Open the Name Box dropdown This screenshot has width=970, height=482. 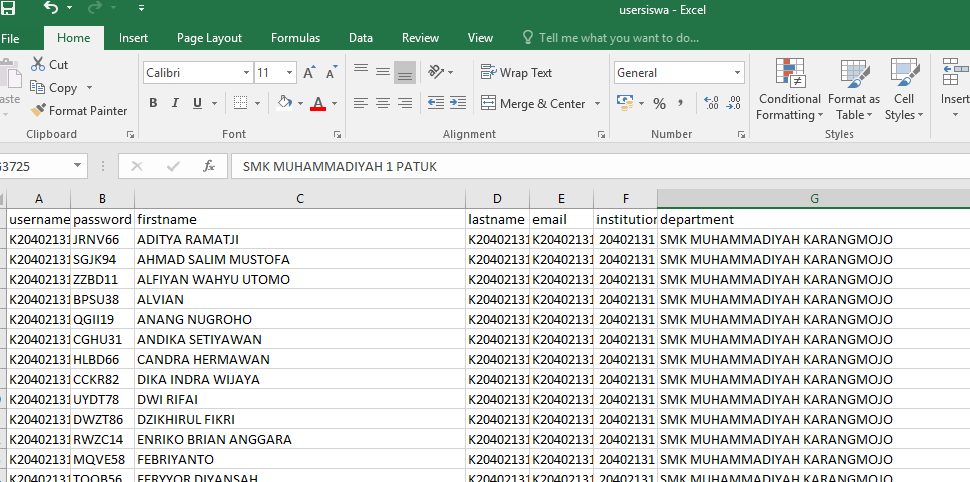[x=77, y=166]
